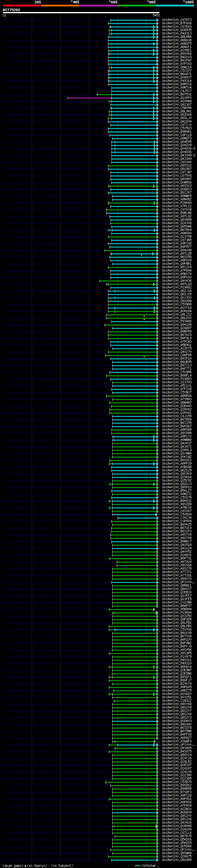Select hit label UniRef100_Q9C909
The image size is (197, 868).
click(x=177, y=474)
